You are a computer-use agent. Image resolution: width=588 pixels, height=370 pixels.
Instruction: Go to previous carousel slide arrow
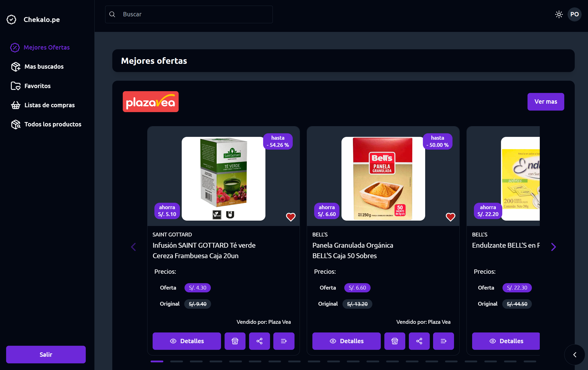click(133, 247)
